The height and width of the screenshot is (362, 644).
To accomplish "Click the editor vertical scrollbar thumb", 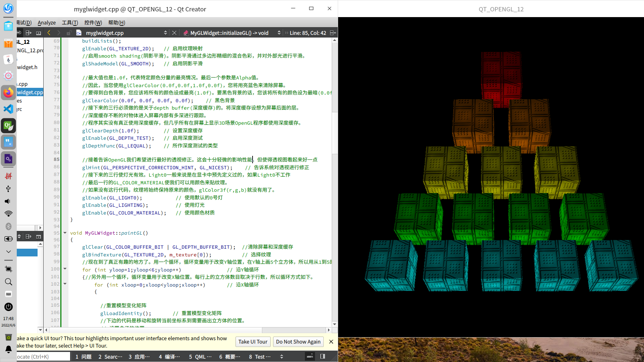I will tap(334, 132).
